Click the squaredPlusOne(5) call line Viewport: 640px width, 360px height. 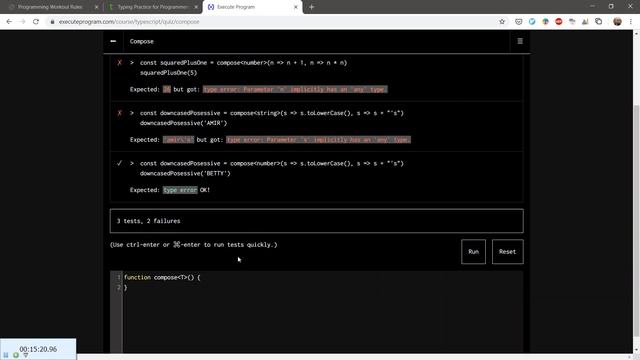[x=169, y=73]
